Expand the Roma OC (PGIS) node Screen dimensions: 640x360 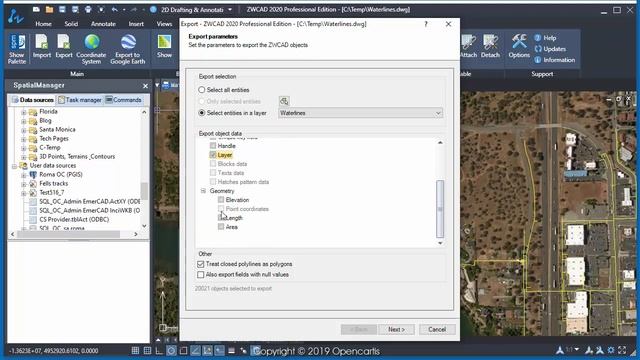click(24, 175)
